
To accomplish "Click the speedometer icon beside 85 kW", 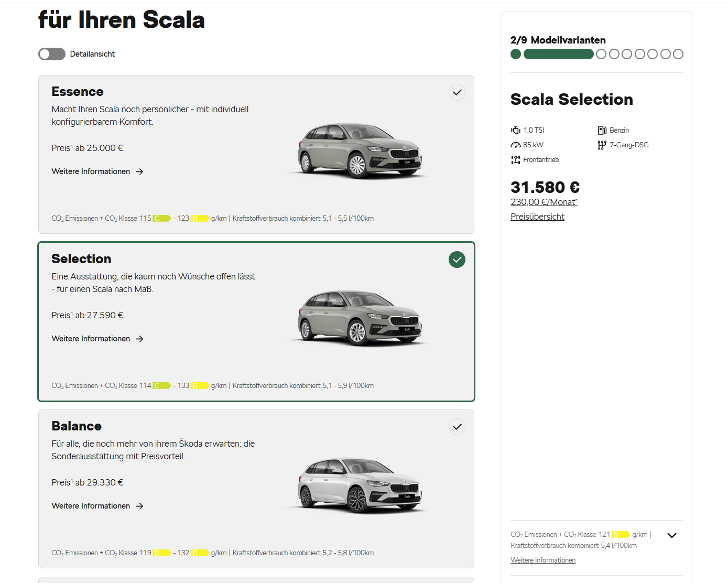I will pos(516,145).
